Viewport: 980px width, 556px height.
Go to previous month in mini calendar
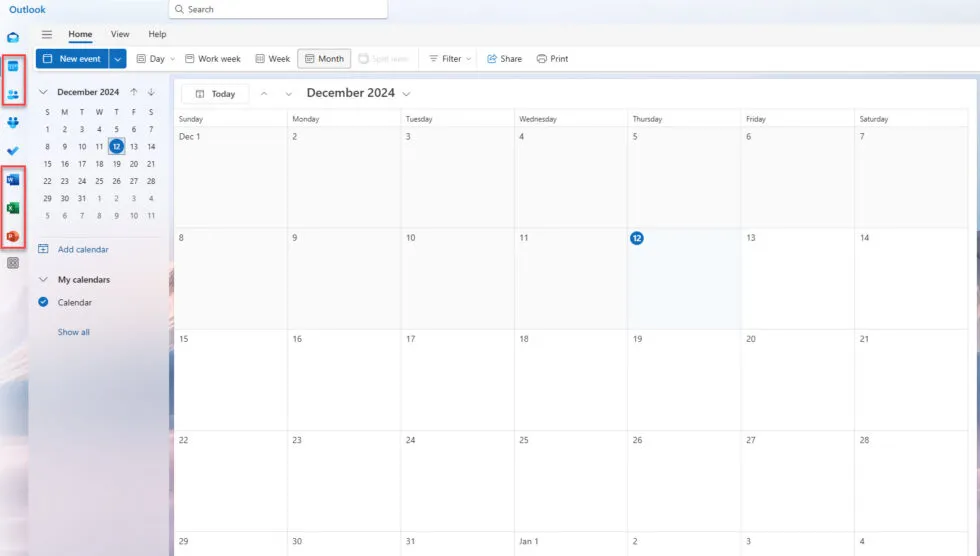(134, 92)
